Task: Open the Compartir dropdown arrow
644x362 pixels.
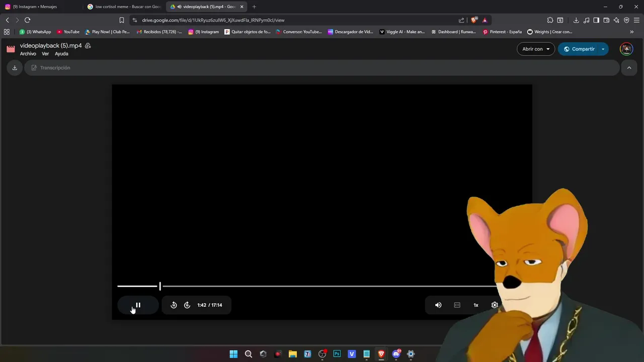Action: click(x=603, y=49)
